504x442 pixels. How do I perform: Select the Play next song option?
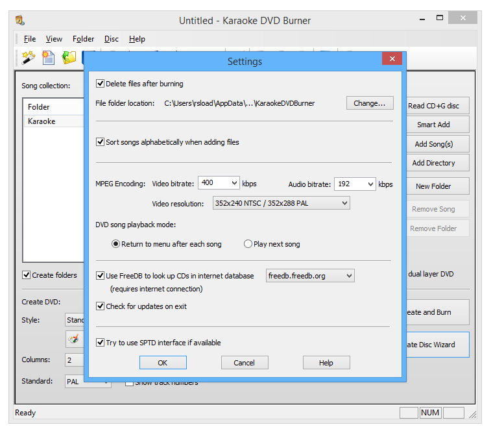[x=248, y=244]
